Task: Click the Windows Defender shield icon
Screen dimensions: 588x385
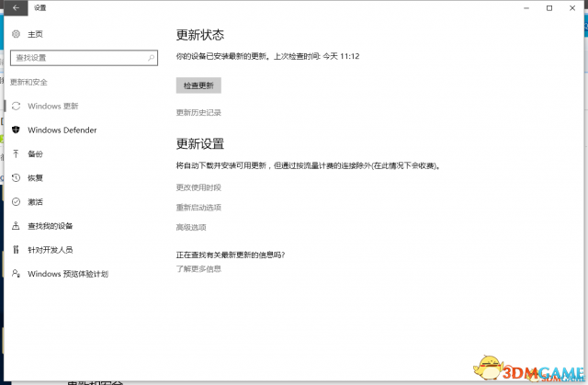Action: [16, 130]
